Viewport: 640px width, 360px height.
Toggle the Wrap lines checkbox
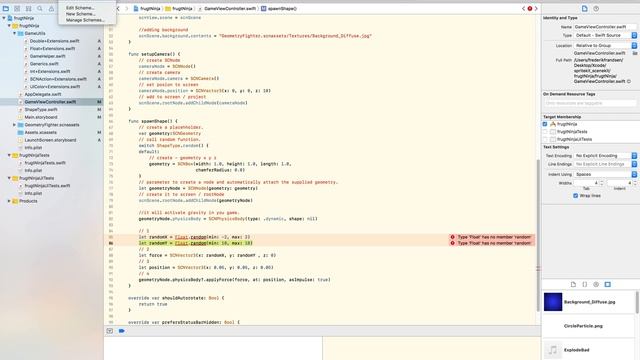click(x=576, y=196)
